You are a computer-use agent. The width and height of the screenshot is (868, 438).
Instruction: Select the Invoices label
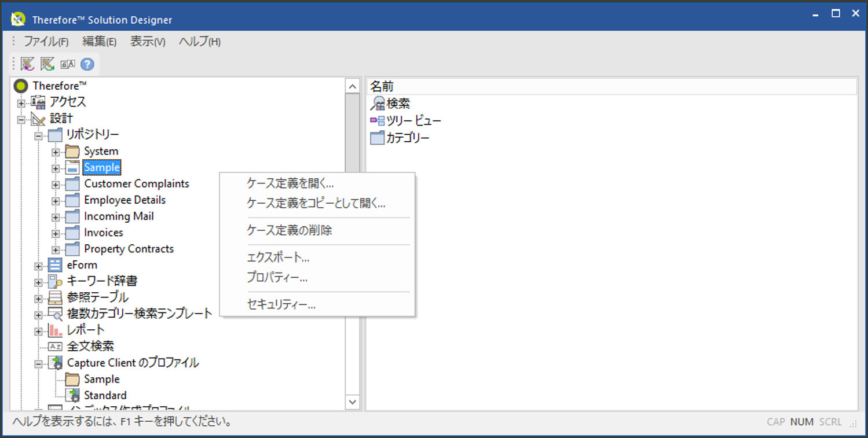[x=104, y=233]
